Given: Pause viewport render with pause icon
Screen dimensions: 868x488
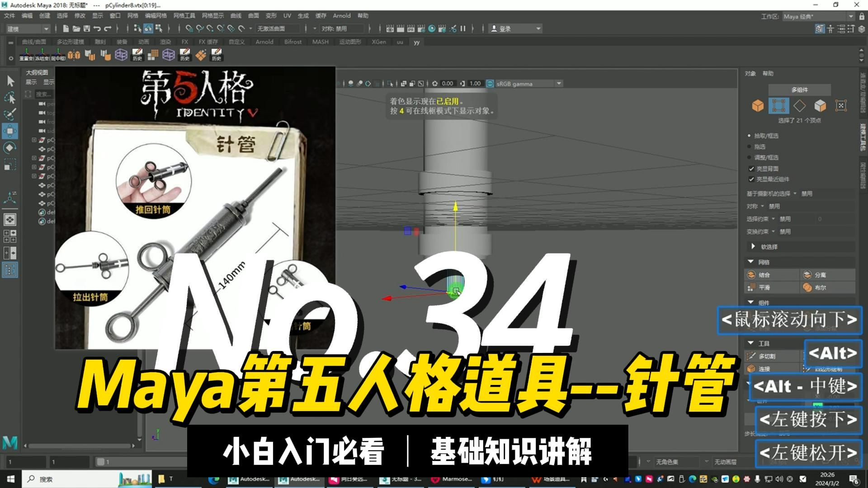Looking at the screenshot, I should (463, 28).
